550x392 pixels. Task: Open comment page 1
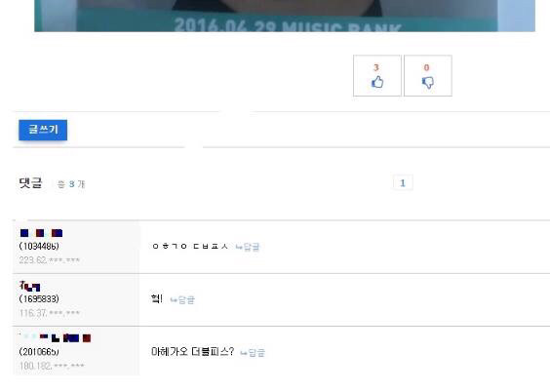[x=403, y=182]
